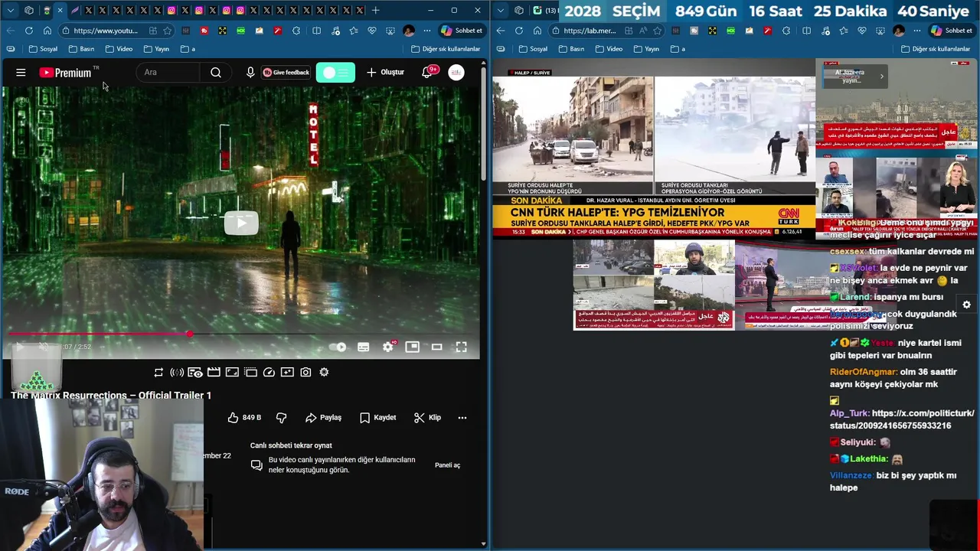Open video player settings gear
Viewport: 980px width, 551px height.
[x=388, y=347]
